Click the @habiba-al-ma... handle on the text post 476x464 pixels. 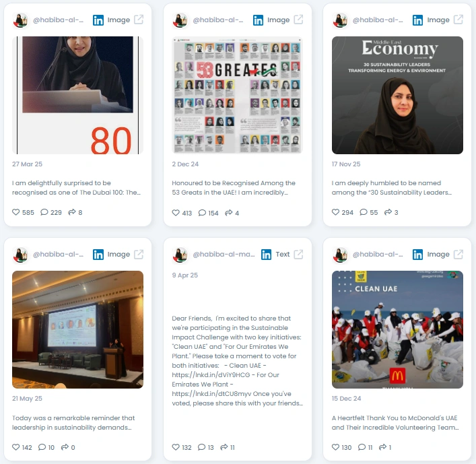tap(224, 254)
